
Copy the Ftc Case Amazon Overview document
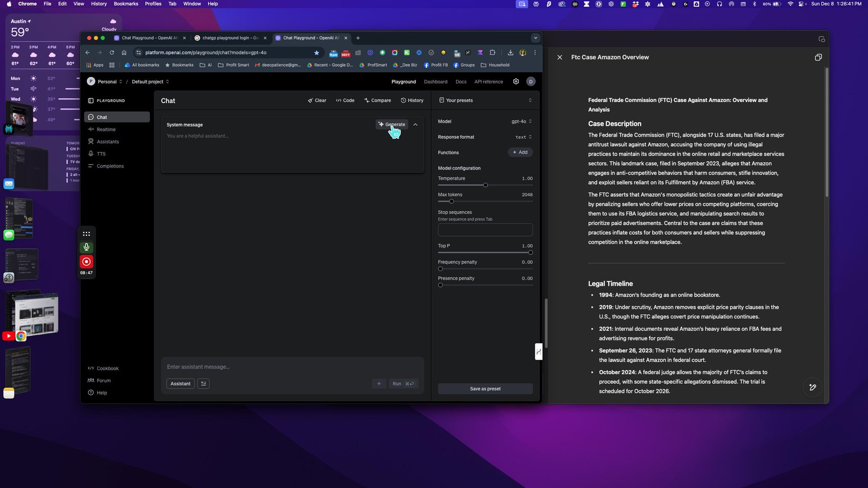(x=818, y=57)
